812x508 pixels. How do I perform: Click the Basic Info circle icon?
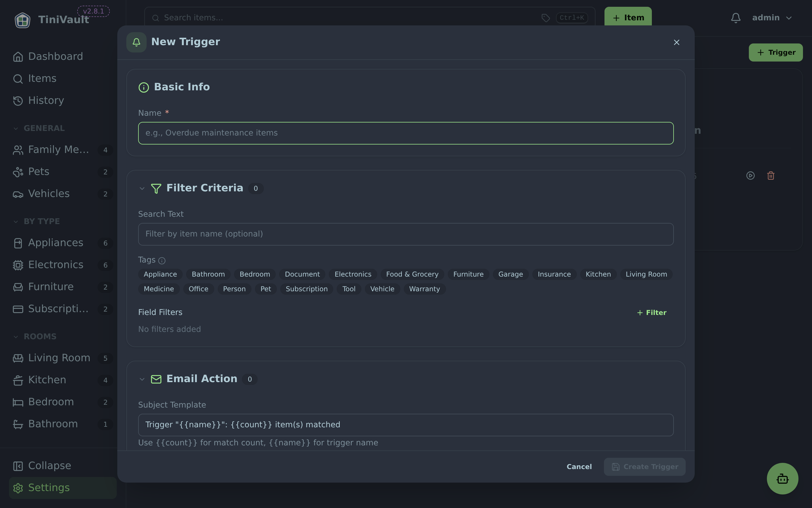click(x=144, y=87)
